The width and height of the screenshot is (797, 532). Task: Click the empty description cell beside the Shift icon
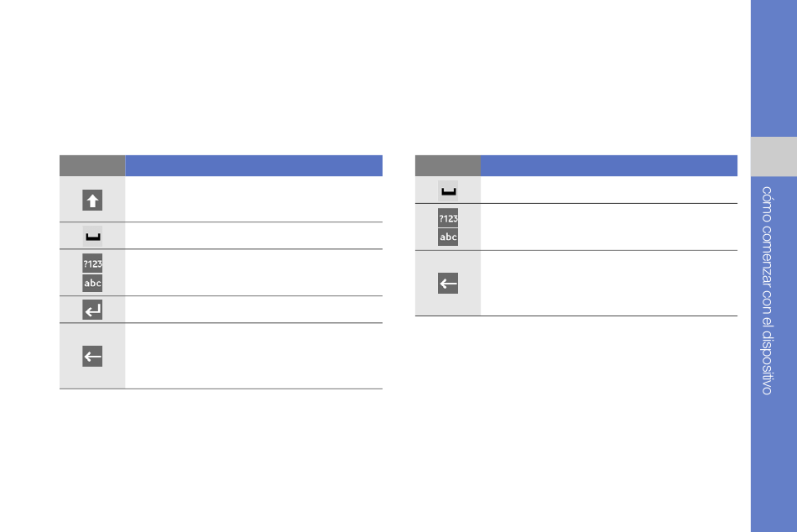click(253, 200)
